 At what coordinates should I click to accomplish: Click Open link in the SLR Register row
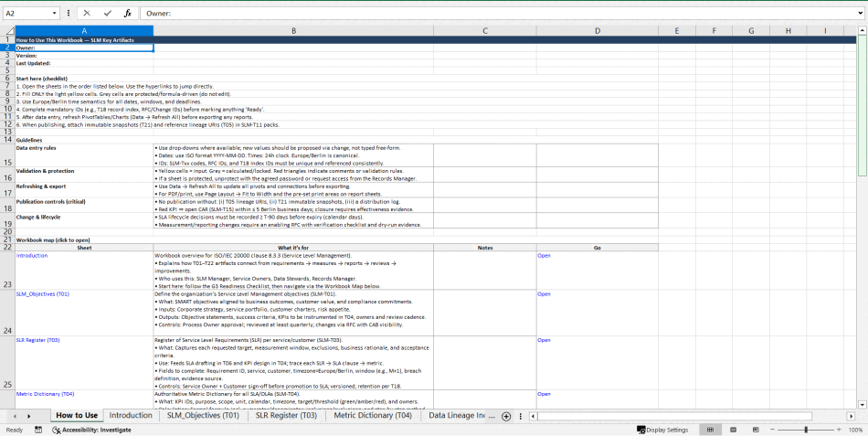point(544,340)
